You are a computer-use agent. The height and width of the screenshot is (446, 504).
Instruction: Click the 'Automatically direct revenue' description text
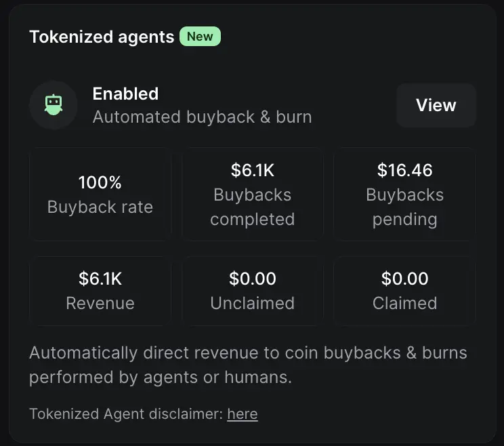[248, 365]
